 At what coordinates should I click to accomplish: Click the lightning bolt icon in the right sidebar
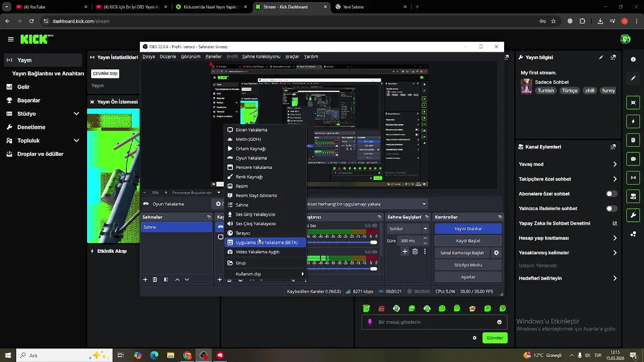(633, 122)
